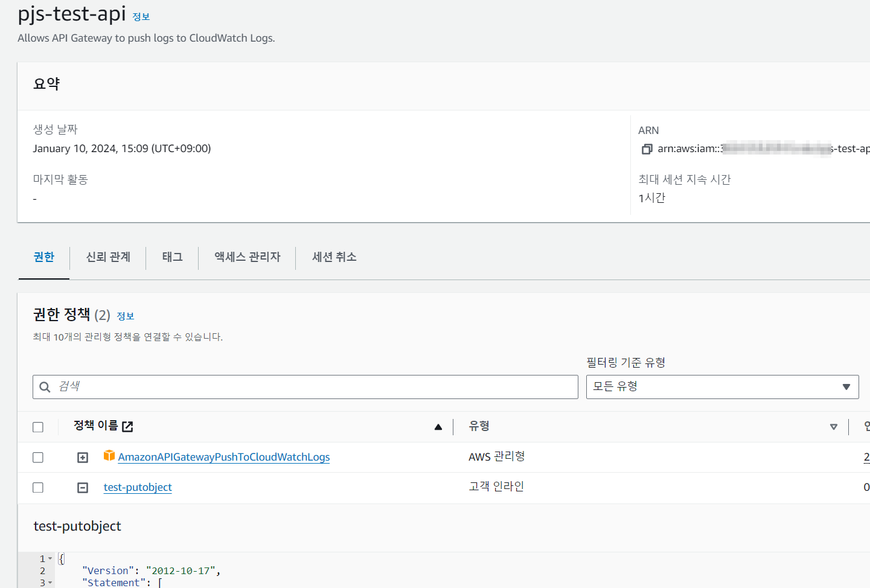Click the AWS 관리형 type cell

tap(497, 456)
